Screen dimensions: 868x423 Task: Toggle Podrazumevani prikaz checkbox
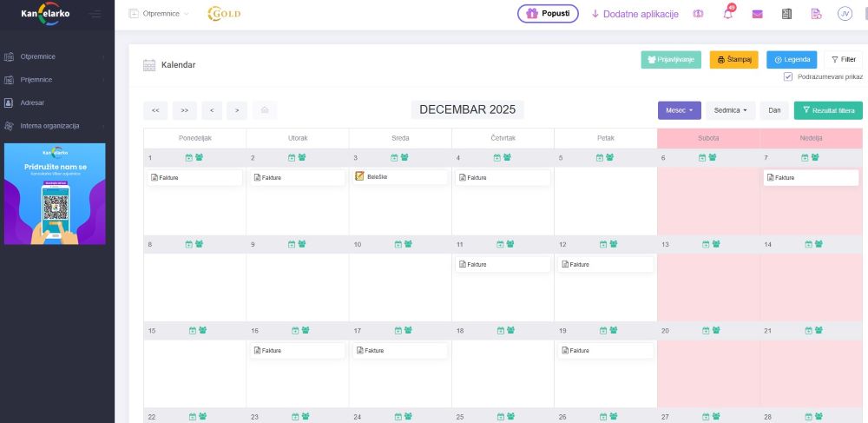pyautogui.click(x=788, y=77)
